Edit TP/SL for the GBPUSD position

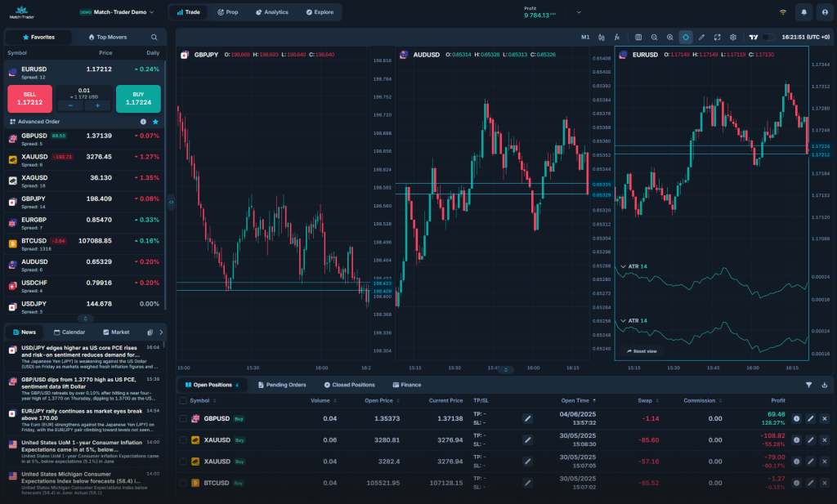527,419
